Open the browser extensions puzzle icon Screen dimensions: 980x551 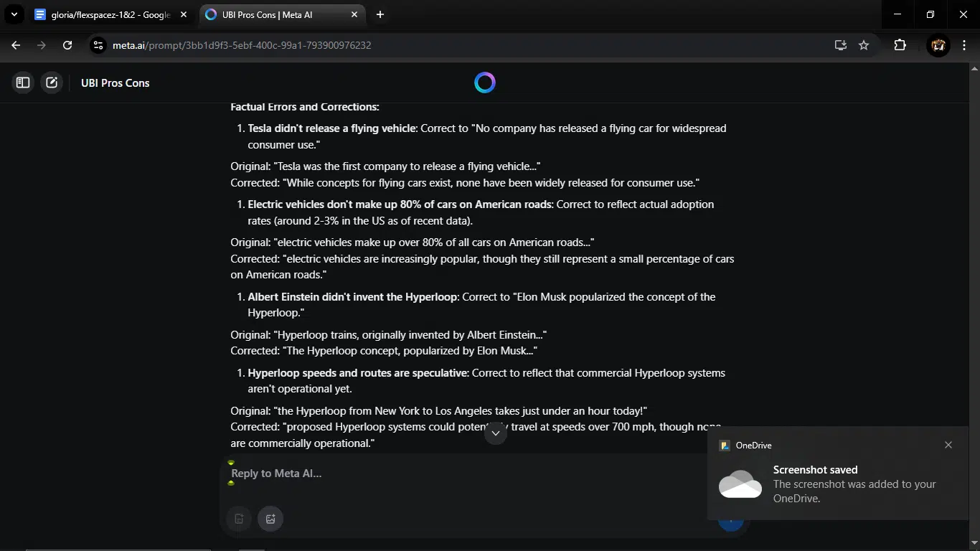900,45
